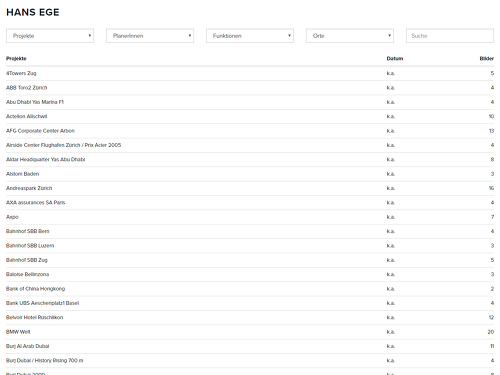Screen dimensions: 500x375
Task: Click image count 8 for Aldar Headquarter
Action: pyautogui.click(x=492, y=159)
